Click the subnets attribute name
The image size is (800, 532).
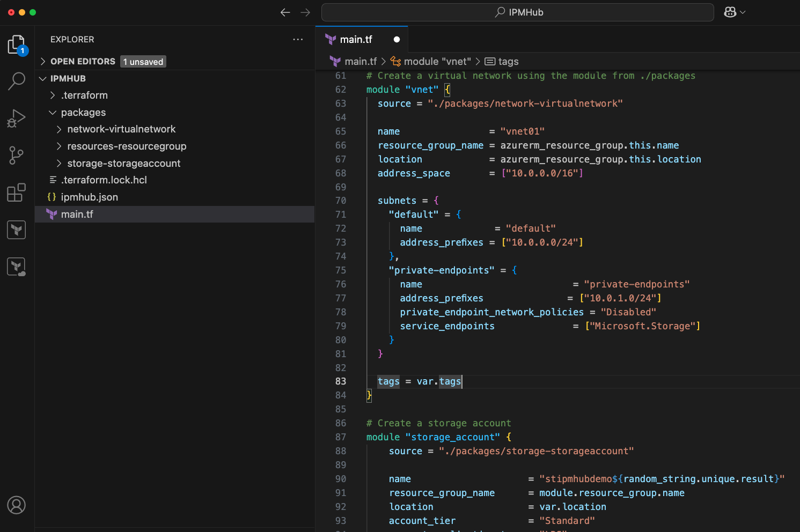click(x=397, y=201)
